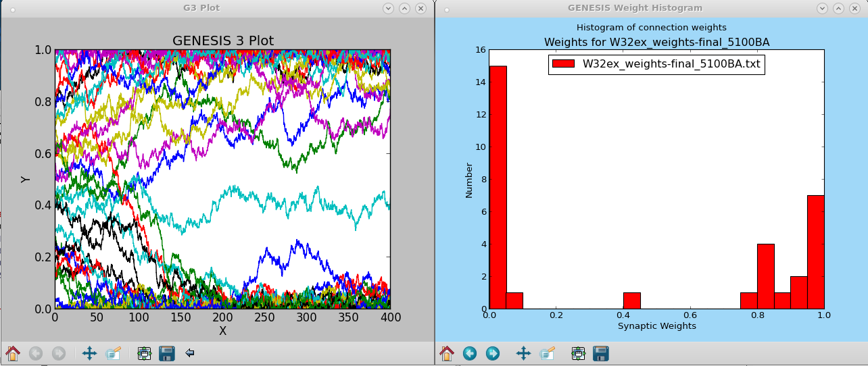868x366 pixels.
Task: Click red legend swatch for W32ex weights
Action: coord(564,64)
